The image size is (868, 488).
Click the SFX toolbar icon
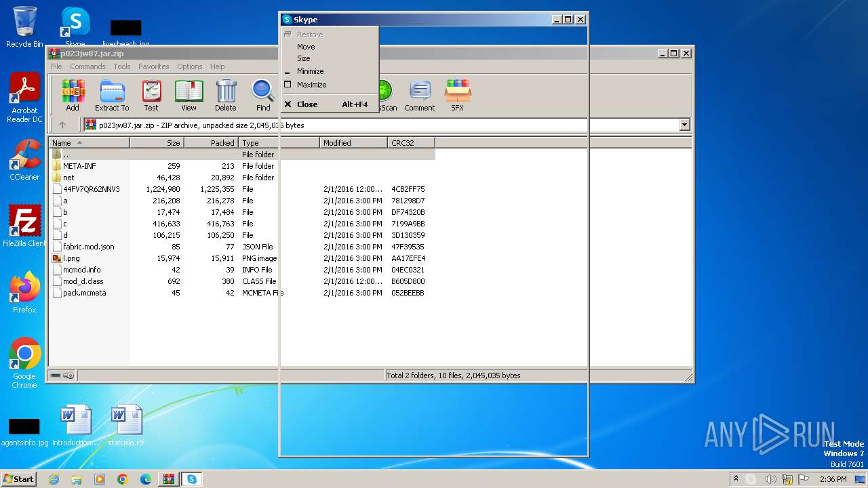coord(458,95)
